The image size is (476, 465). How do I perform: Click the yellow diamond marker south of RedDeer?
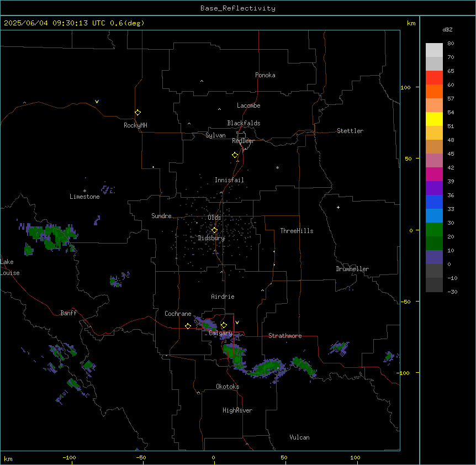235,155
